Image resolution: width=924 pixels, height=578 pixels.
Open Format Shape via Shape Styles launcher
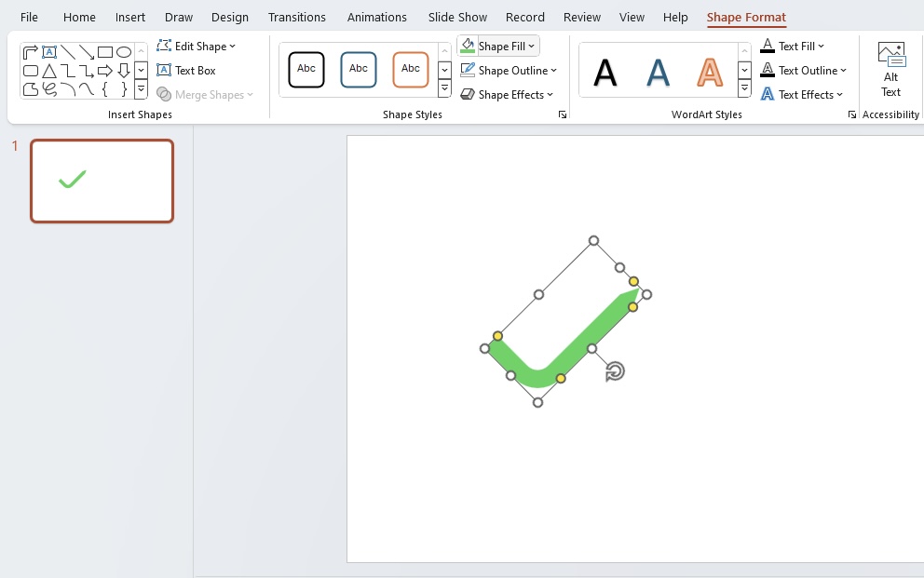pyautogui.click(x=563, y=114)
